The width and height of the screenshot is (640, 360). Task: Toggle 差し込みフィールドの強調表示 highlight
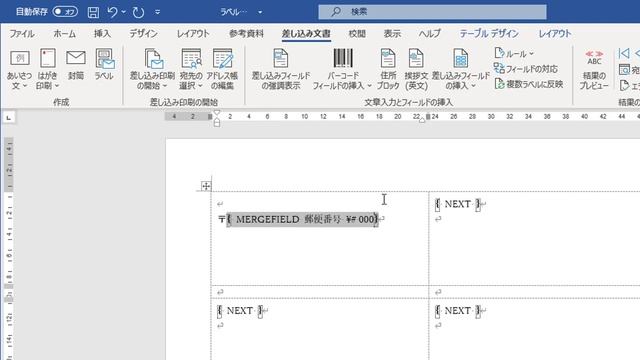[x=281, y=69]
